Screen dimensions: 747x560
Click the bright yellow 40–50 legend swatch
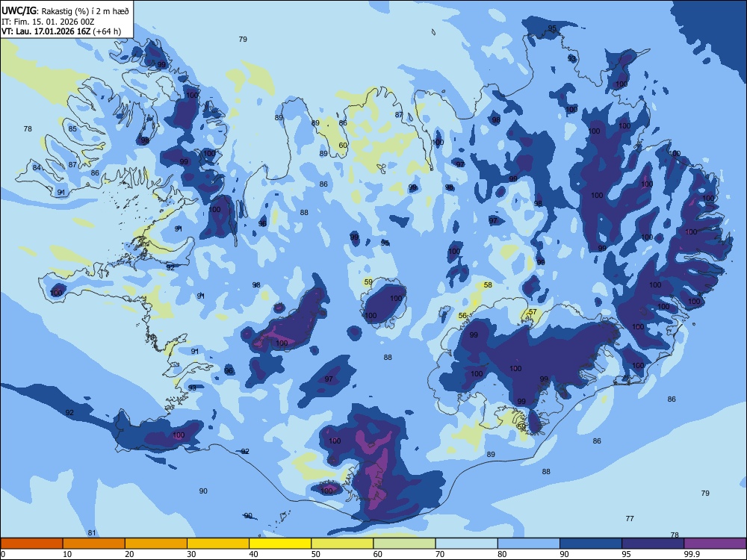(280, 544)
